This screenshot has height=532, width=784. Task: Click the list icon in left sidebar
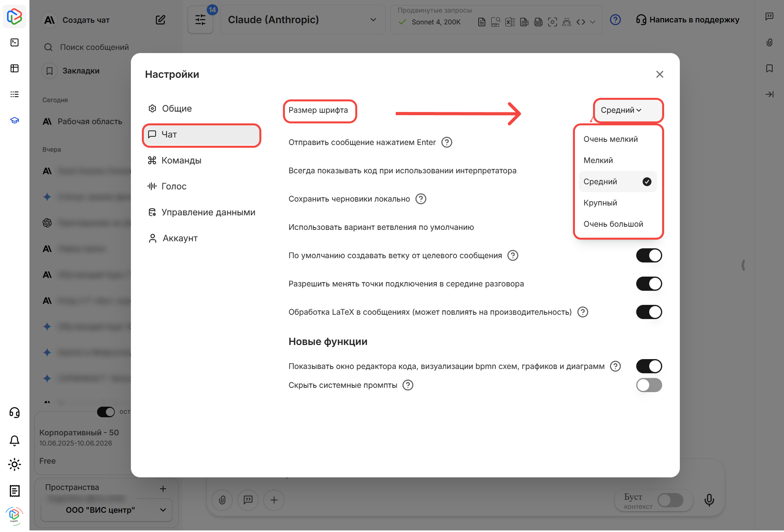(15, 94)
